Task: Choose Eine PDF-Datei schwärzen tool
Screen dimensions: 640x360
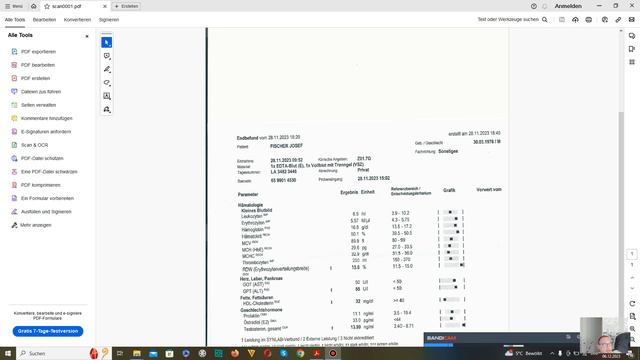Action: pyautogui.click(x=44, y=171)
